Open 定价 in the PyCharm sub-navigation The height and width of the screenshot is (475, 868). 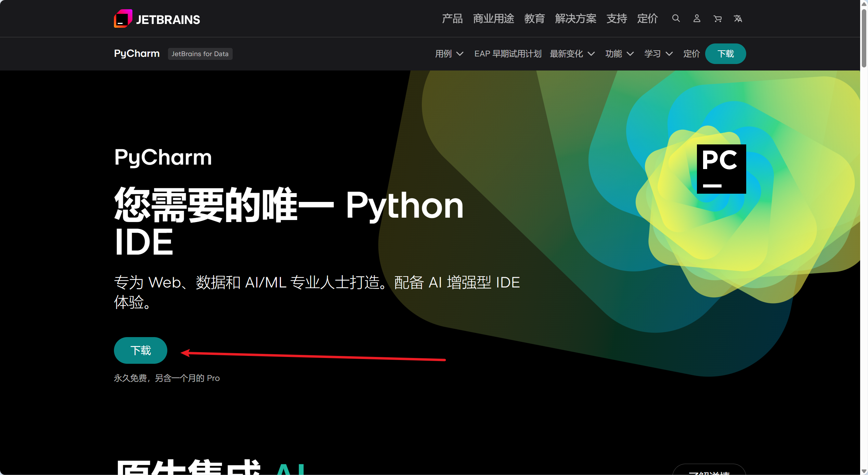point(691,54)
